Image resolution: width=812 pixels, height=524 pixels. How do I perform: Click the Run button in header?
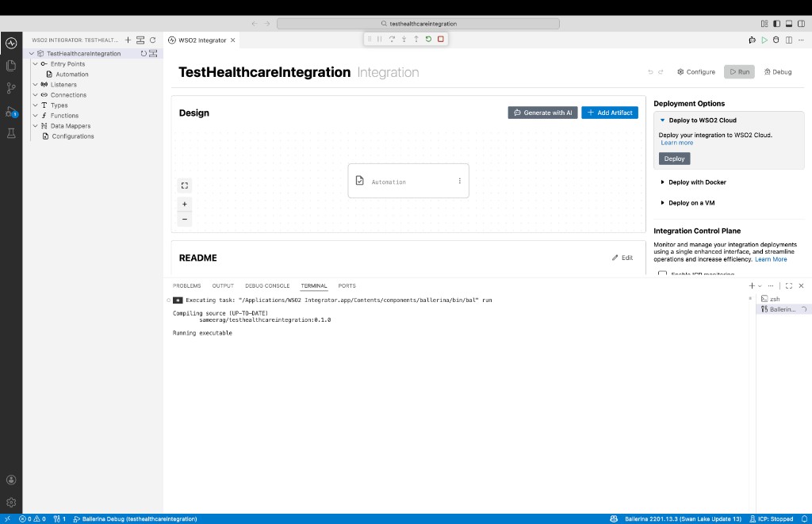(740, 72)
